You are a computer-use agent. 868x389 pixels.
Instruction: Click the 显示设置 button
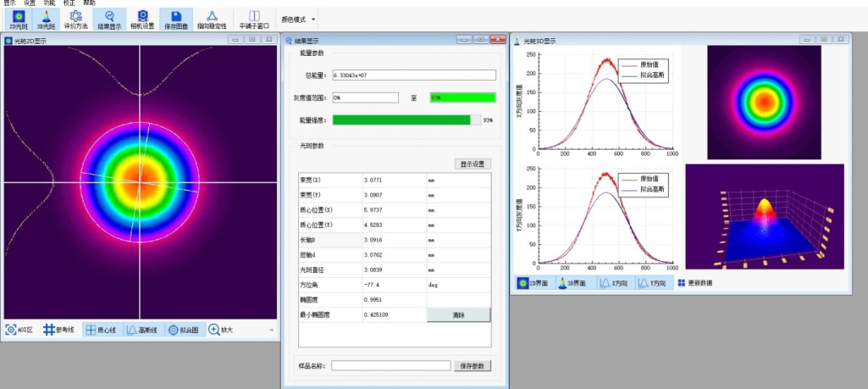[473, 164]
